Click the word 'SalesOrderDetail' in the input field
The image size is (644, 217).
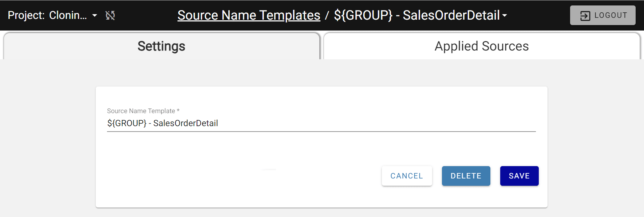coord(185,123)
